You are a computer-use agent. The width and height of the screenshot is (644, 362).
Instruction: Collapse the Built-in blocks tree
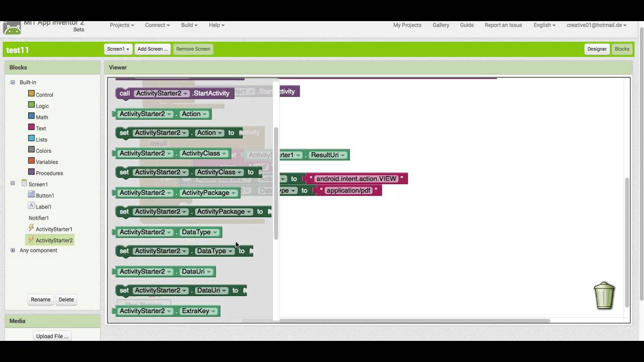pos(13,82)
